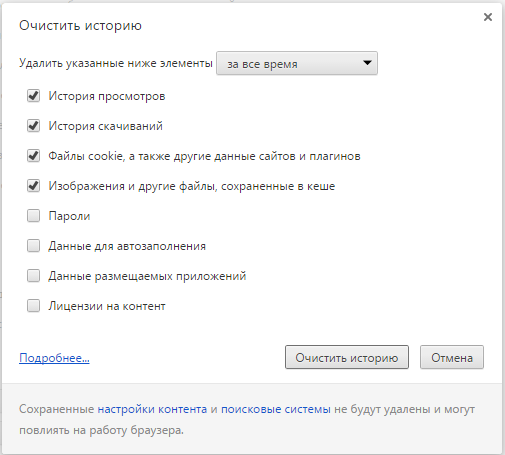This screenshot has width=505, height=455.
Task: Click the История скачиваний label text
Action: pos(105,126)
